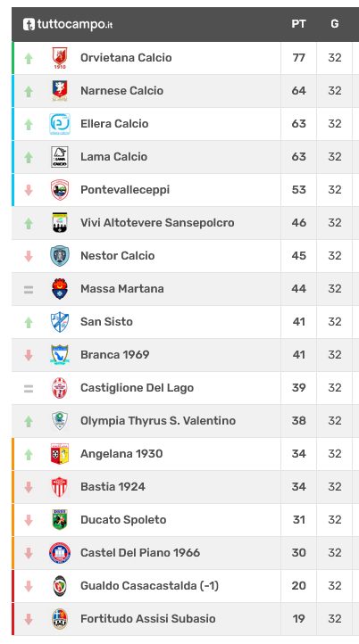This screenshot has width=359, height=644.
Task: Click the Nestor Calcio team crest
Action: [60, 256]
